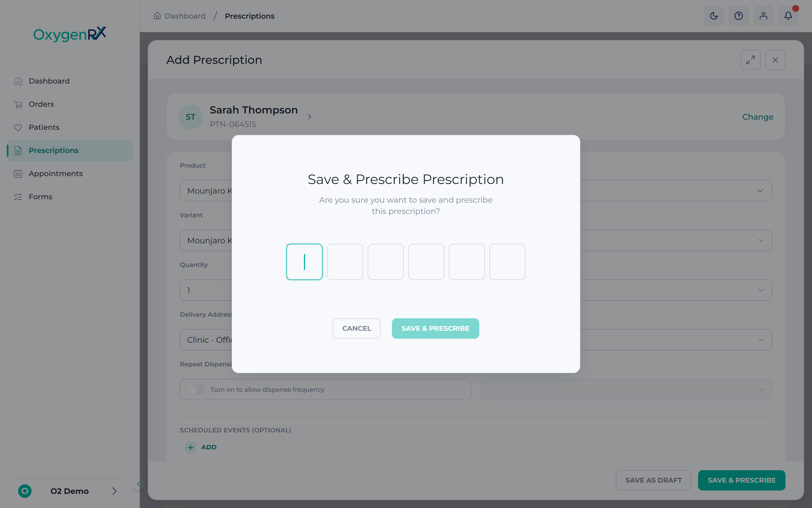
Task: Click the plus icon for scheduled events
Action: (191, 447)
